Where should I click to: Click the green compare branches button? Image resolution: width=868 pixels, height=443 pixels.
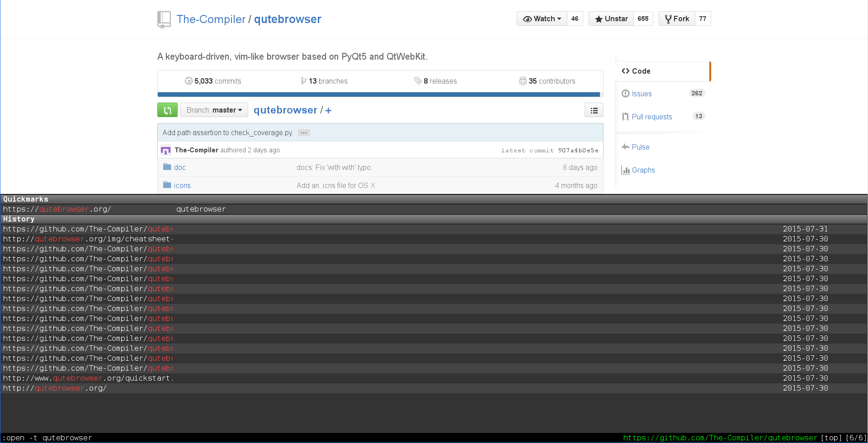pyautogui.click(x=167, y=110)
